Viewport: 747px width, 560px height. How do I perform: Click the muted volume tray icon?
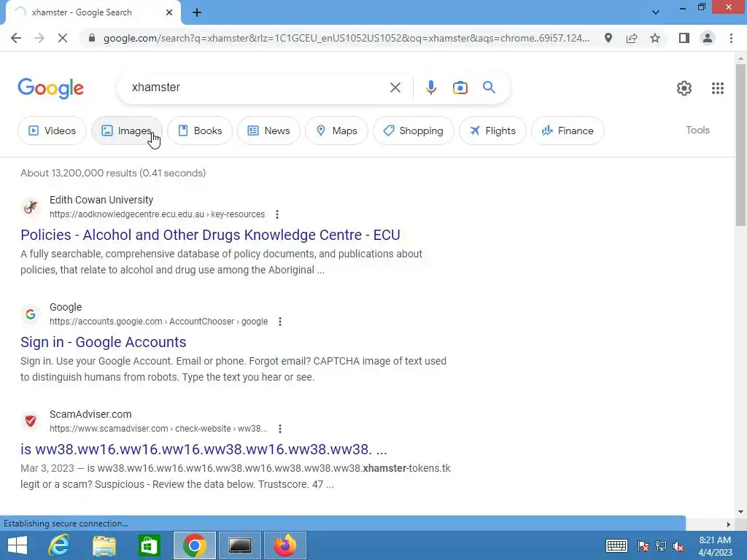[678, 546]
